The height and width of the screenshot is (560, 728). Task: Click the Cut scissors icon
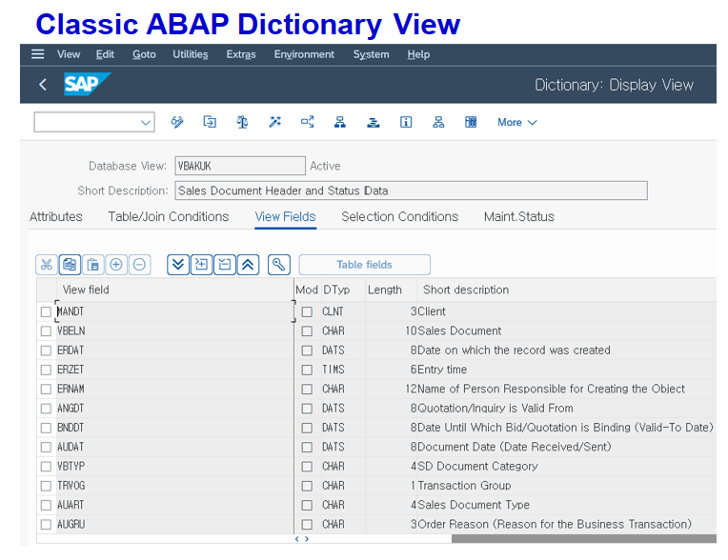click(47, 265)
